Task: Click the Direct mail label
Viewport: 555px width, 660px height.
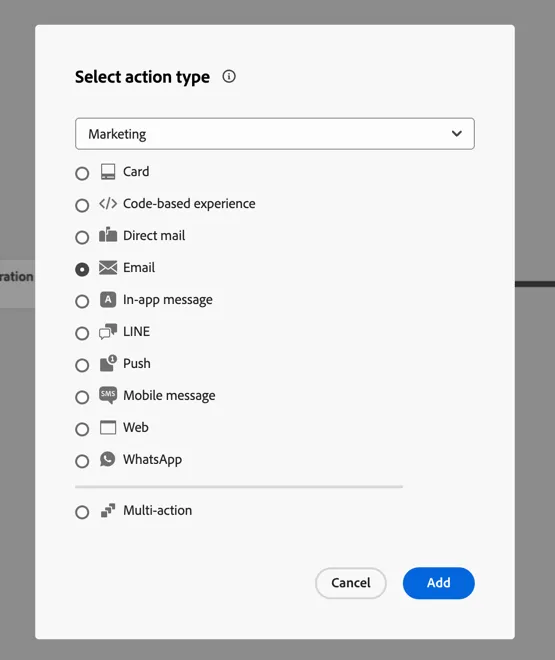Action: tap(154, 236)
